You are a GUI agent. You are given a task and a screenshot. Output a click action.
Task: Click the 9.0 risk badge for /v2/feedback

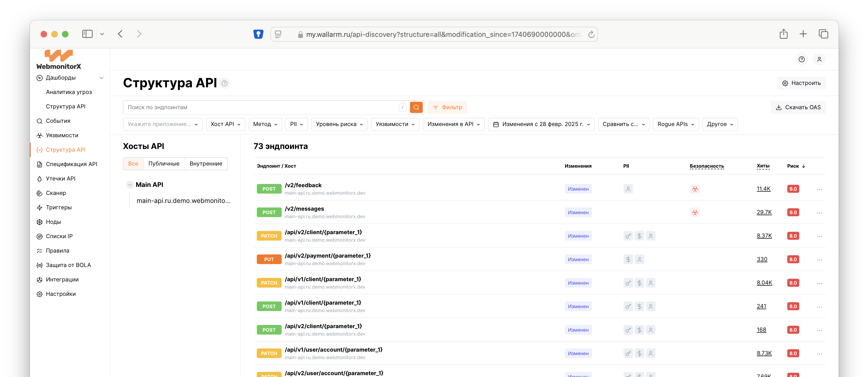point(793,189)
